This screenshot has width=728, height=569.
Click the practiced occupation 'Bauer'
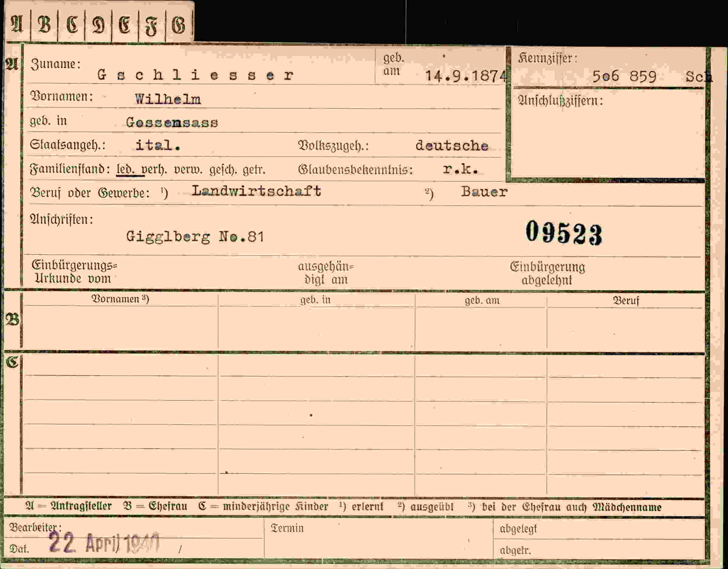pos(484,192)
